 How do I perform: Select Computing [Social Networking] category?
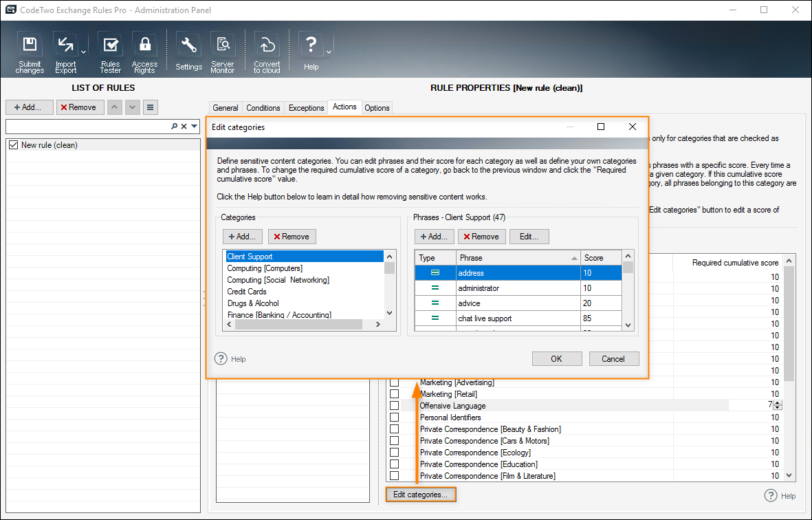pos(305,280)
